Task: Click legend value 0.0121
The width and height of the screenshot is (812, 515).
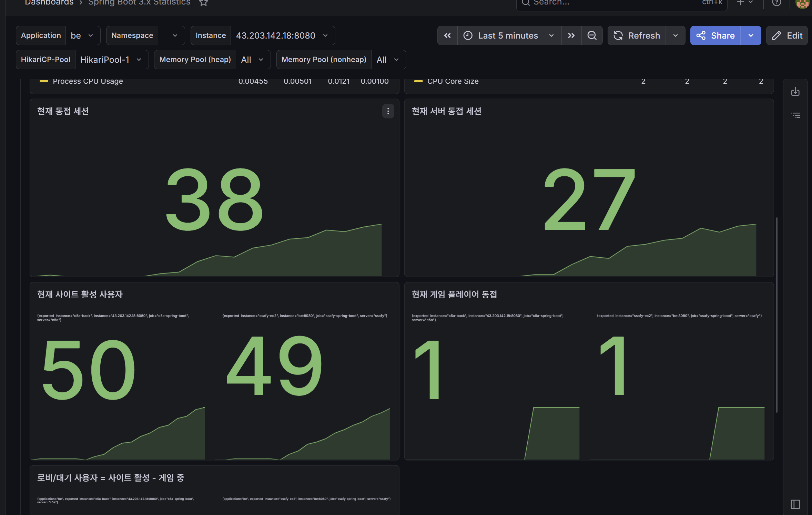Action: coord(338,81)
